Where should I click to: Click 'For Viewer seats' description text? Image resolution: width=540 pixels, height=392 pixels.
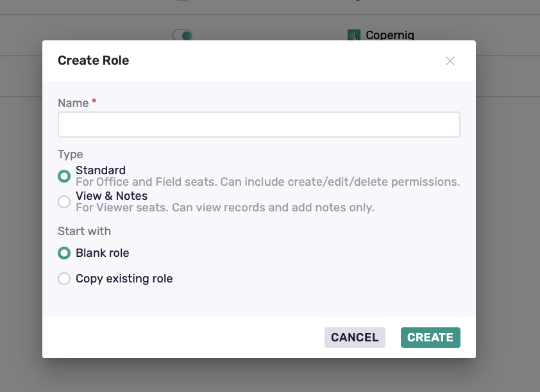tap(225, 208)
